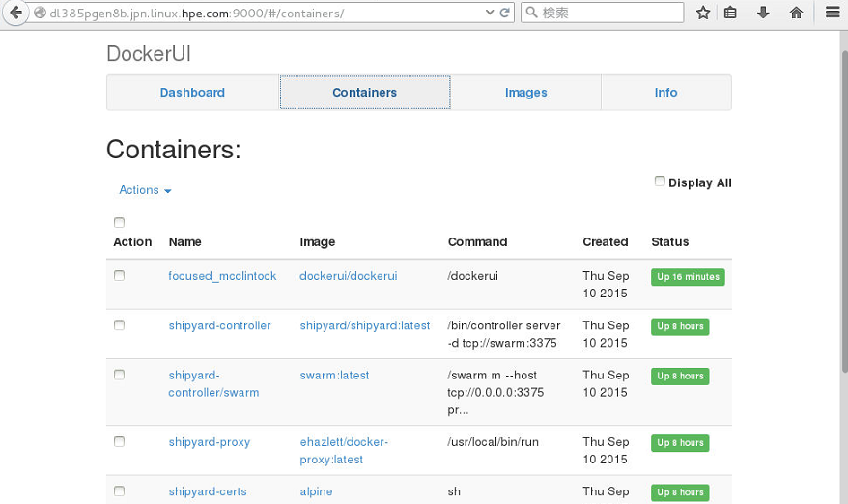848x504 pixels.
Task: Open the dockerui/dockerui image link
Action: tap(349, 276)
